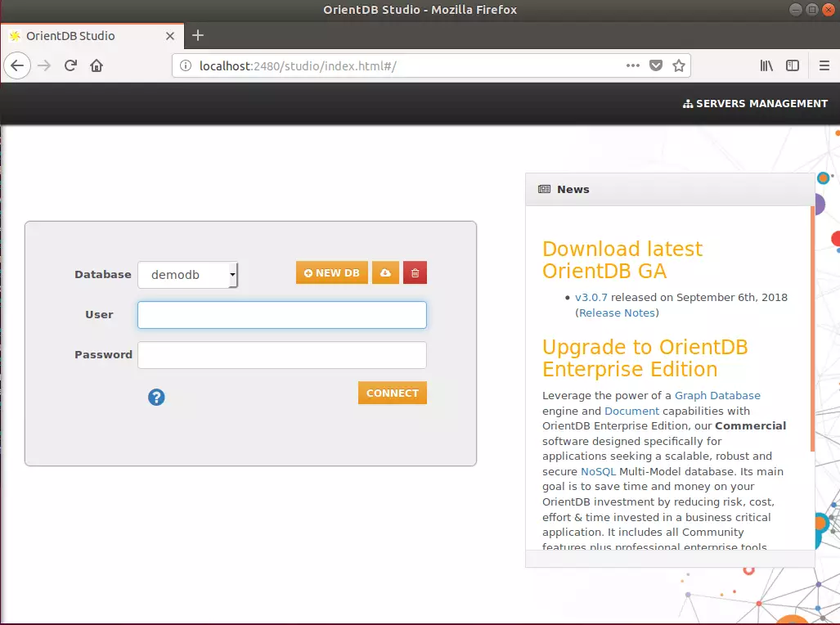Open Firefox Library icon
The height and width of the screenshot is (625, 840).
pos(766,65)
